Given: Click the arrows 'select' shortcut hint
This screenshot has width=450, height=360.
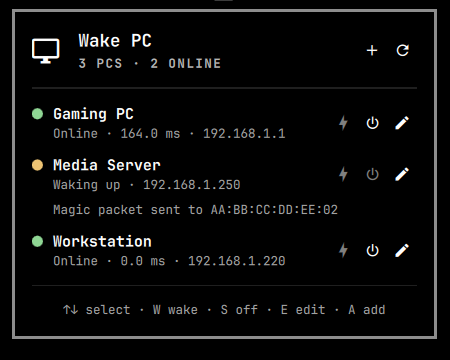Looking at the screenshot, I should (x=97, y=310).
